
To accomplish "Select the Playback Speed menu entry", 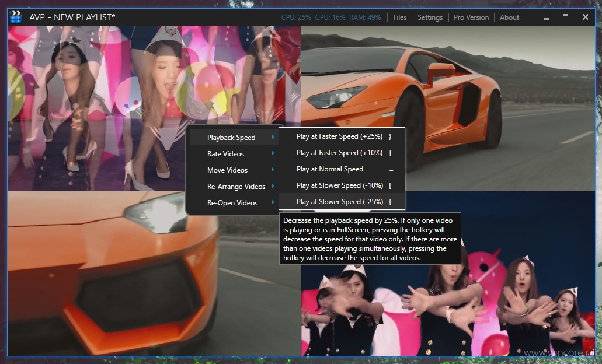I will pyautogui.click(x=234, y=137).
